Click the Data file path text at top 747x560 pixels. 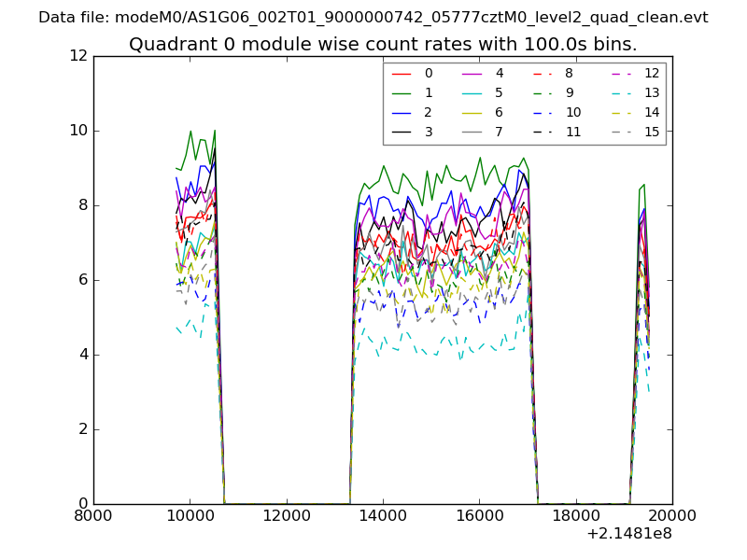click(373, 18)
